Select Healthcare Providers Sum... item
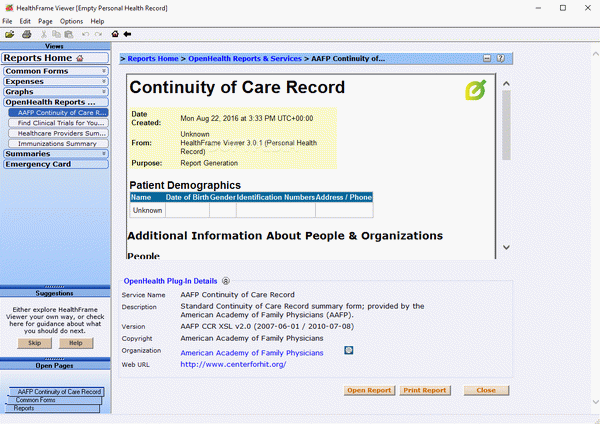 click(58, 133)
